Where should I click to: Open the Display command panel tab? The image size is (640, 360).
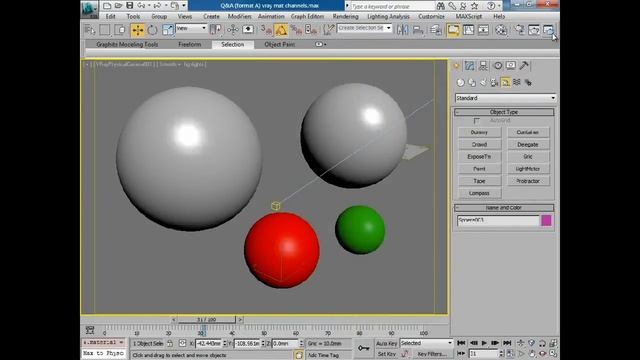(511, 65)
